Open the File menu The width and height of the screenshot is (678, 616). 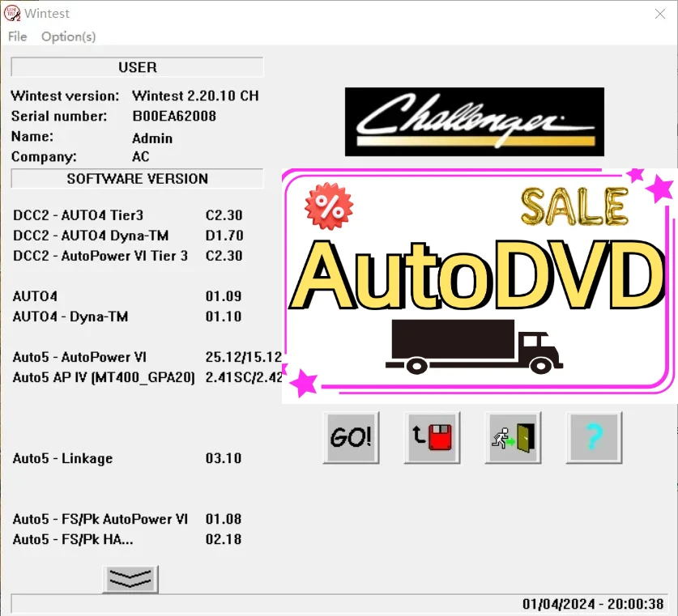click(17, 36)
